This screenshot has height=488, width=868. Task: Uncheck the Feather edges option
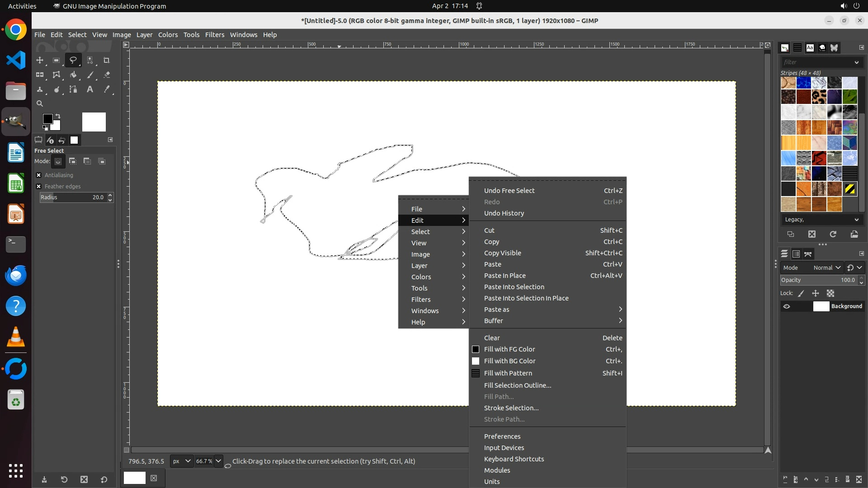39,187
